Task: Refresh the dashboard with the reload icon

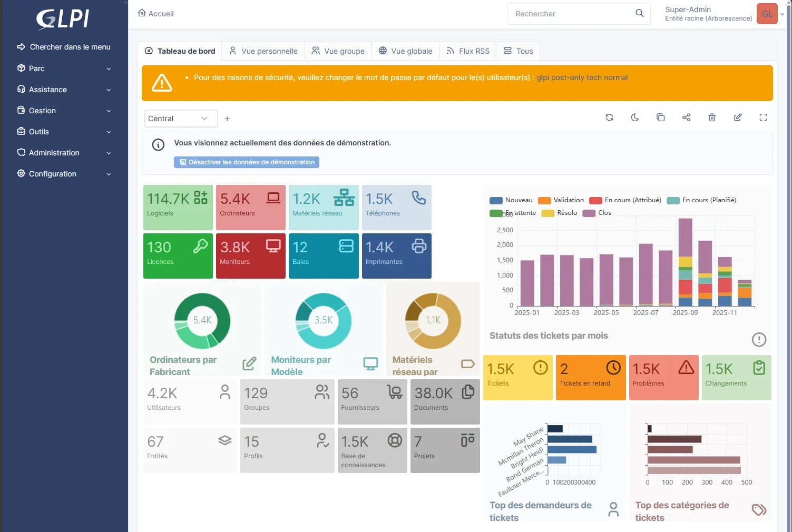Action: pos(609,117)
